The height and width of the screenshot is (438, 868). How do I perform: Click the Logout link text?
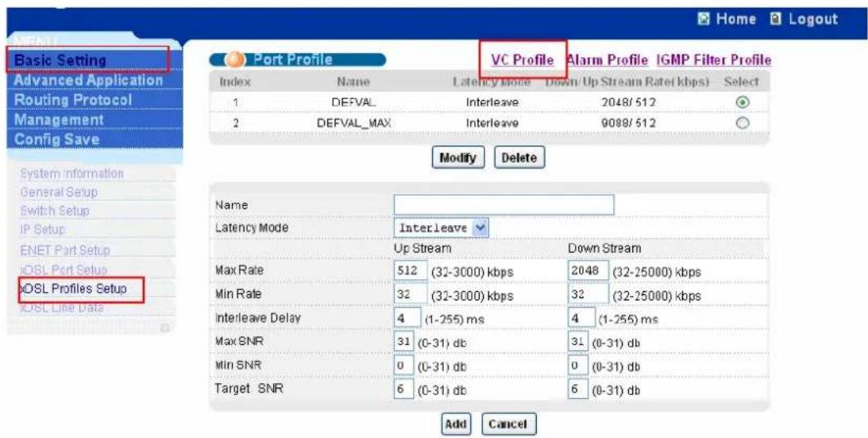tap(813, 19)
